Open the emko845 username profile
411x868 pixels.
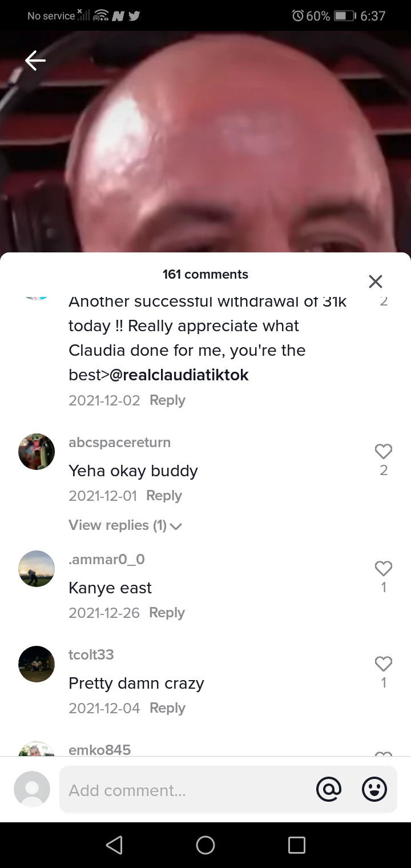99,749
